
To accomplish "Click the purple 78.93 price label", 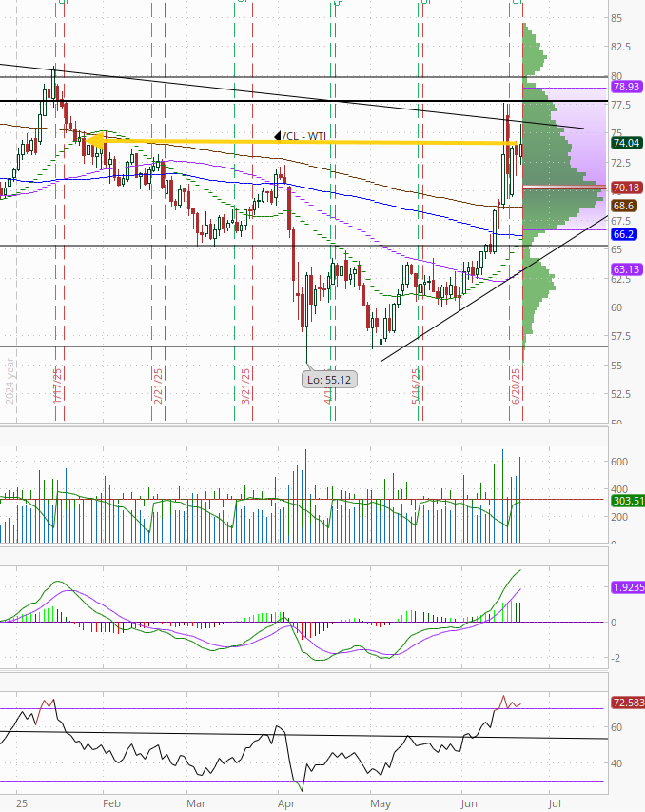I will [626, 87].
